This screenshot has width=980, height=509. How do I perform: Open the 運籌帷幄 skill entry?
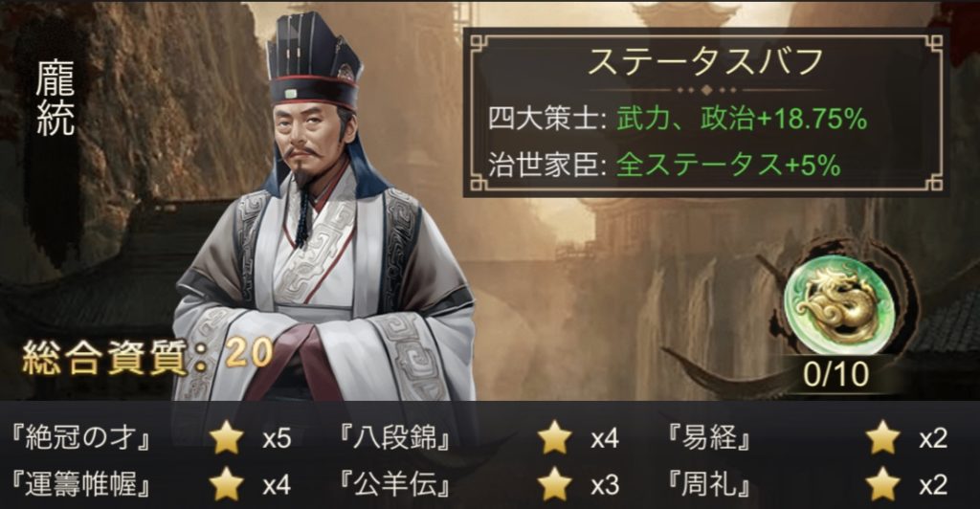click(x=81, y=485)
